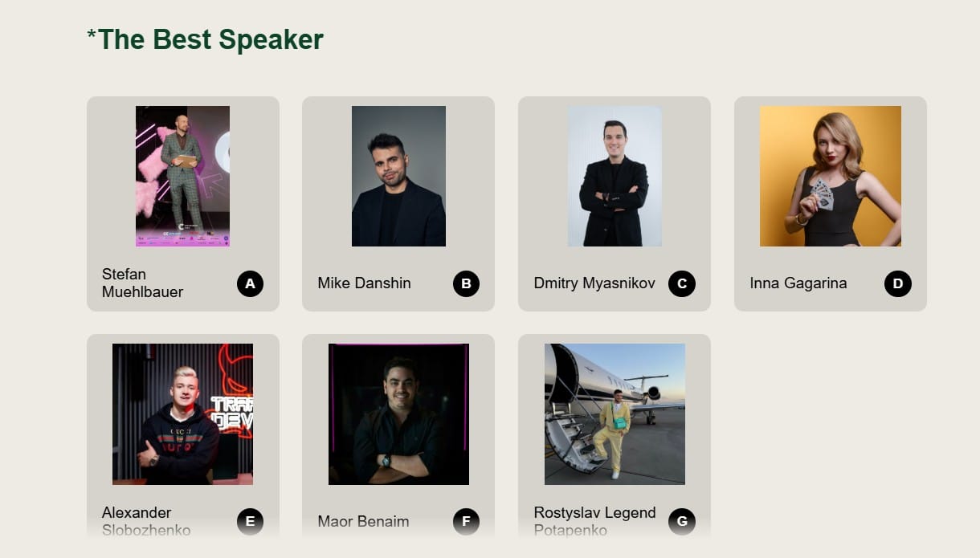The image size is (980, 558).
Task: Pick option G for Rostyslav Legend Potapenko
Action: [682, 522]
